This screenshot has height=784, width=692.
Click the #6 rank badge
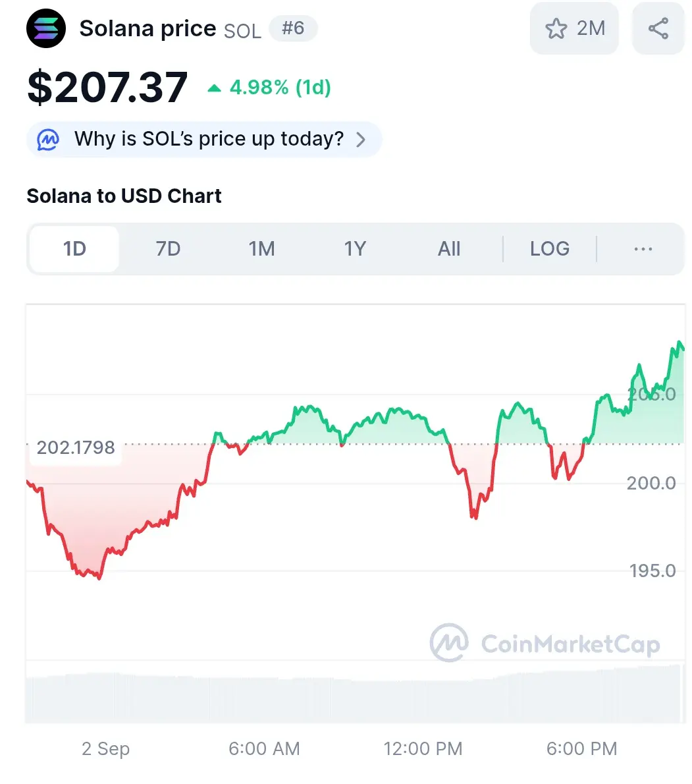pos(293,28)
